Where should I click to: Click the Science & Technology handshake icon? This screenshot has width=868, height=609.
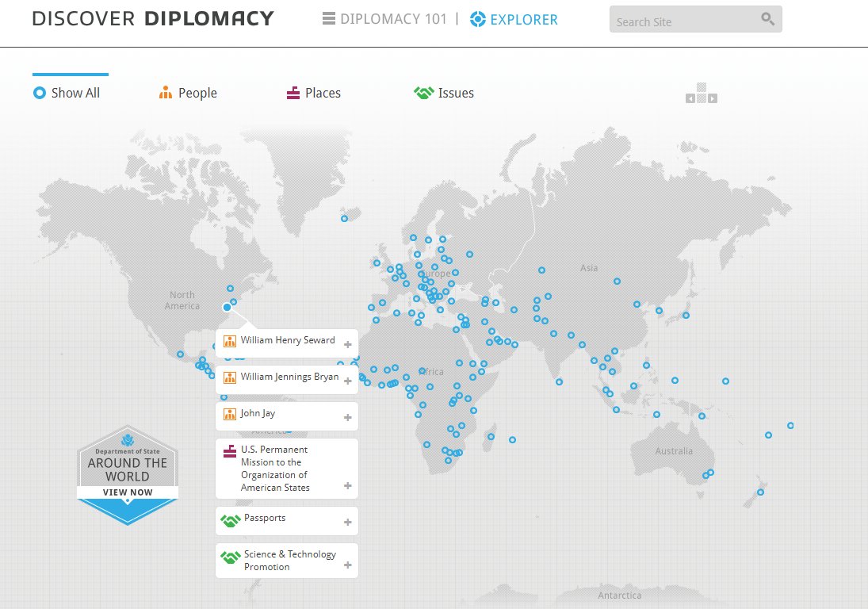[231, 557]
